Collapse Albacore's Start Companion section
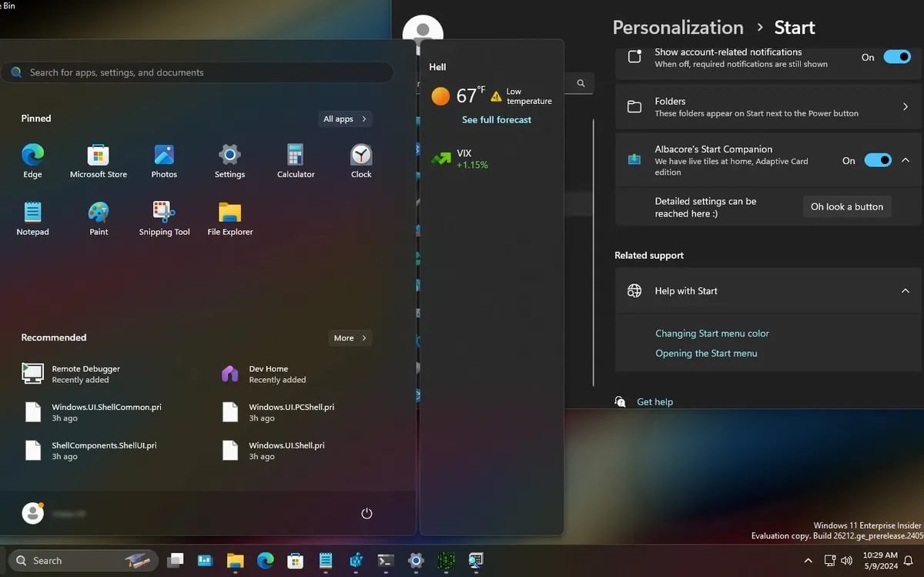The width and height of the screenshot is (924, 577). pos(906,160)
